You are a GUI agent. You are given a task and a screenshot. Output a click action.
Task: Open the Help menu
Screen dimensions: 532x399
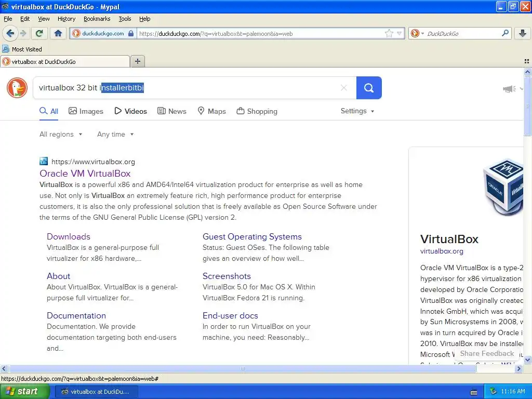pos(144,19)
